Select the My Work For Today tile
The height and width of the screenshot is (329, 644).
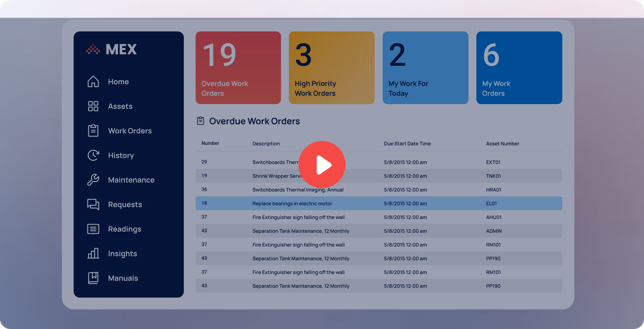point(425,68)
